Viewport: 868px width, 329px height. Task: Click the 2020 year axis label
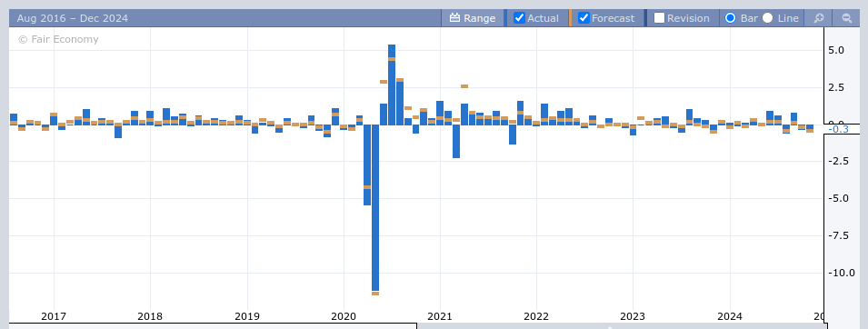coord(344,316)
